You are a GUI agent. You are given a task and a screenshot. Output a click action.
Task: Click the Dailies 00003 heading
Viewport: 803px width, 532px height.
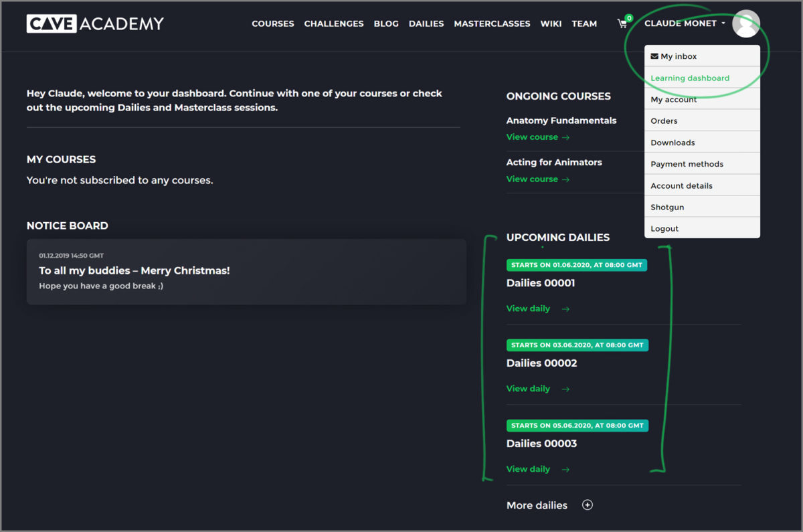coord(541,444)
